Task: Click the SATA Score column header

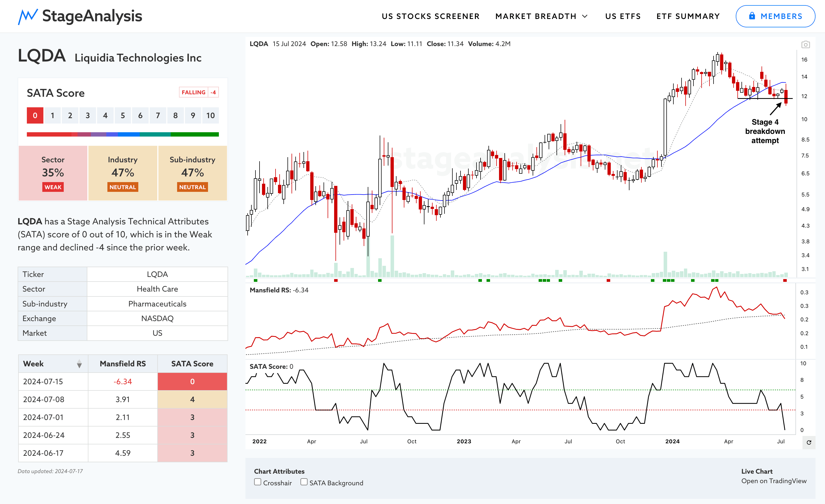Action: [192, 364]
